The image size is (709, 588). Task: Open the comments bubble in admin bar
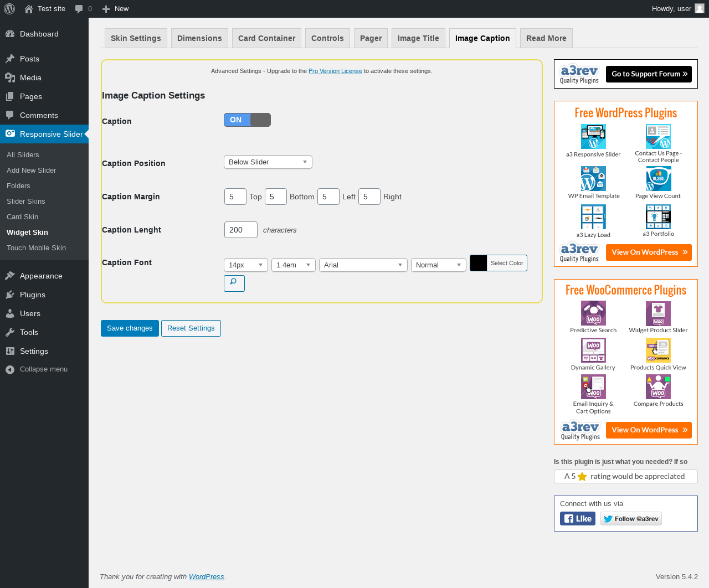click(84, 9)
